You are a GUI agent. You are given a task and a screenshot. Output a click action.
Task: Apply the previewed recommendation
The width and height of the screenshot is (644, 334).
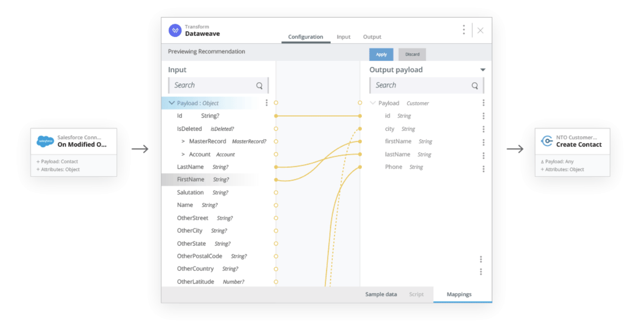pyautogui.click(x=381, y=54)
